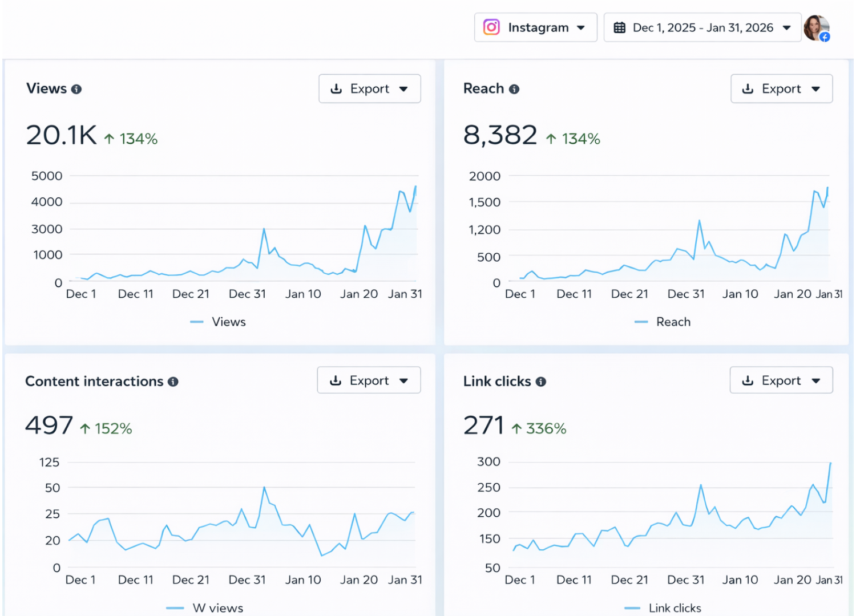Toggle the Views legend entry under the chart

point(218,322)
